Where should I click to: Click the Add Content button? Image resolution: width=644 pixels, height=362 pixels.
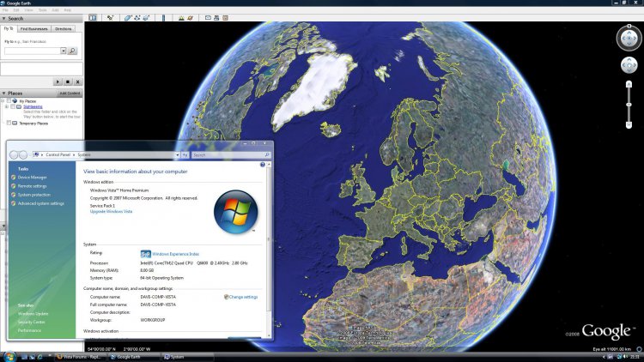pyautogui.click(x=70, y=94)
